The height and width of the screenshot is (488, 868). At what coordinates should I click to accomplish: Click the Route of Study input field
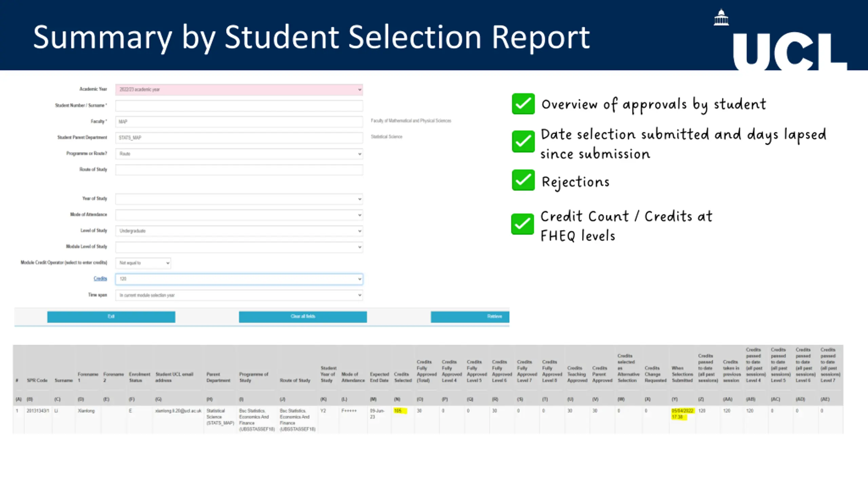tap(239, 170)
